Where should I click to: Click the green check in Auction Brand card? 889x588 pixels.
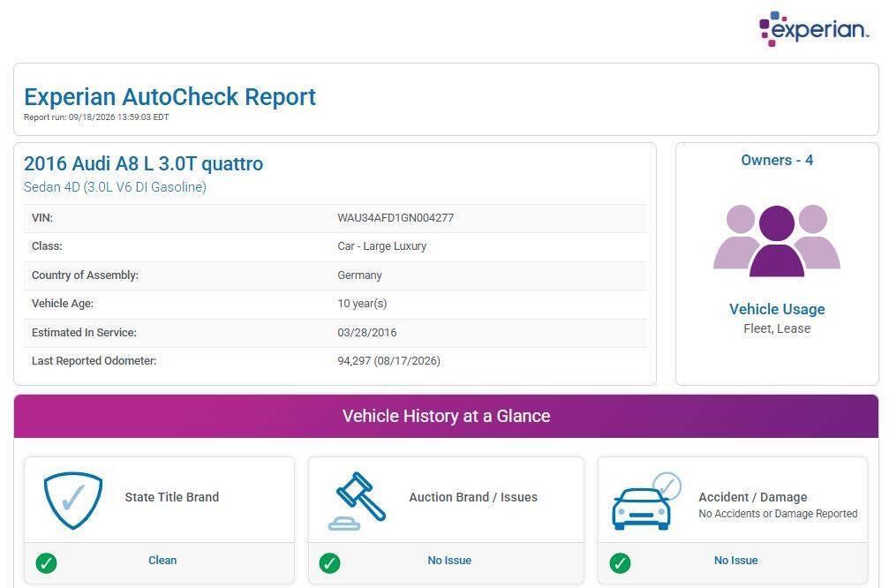[x=329, y=563]
